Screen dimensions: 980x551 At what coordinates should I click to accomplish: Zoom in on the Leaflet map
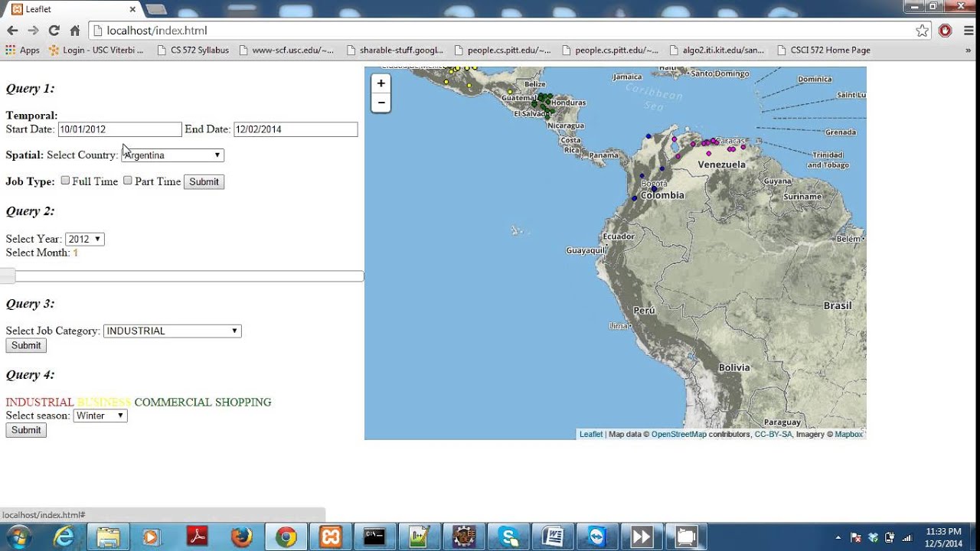click(381, 83)
